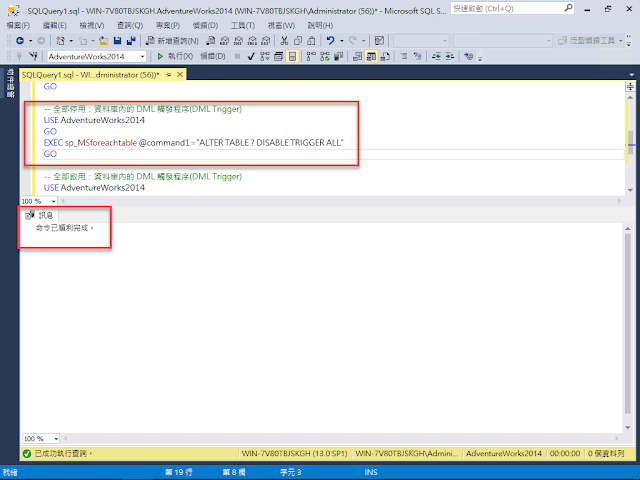Image resolution: width=640 pixels, height=480 pixels.
Task: Click the XMLA query icon
Action: pyautogui.click(x=252, y=40)
